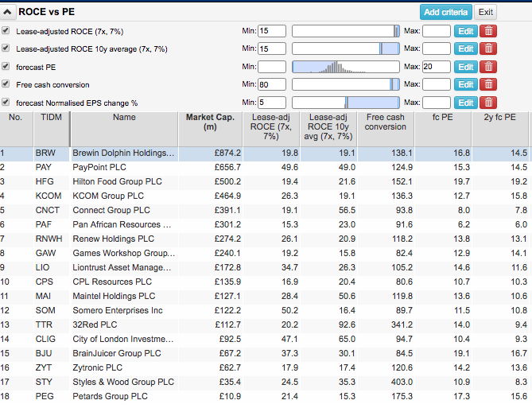The height and width of the screenshot is (408, 532).
Task: Delete Lease-adjusted ROCE 10y average trash icon
Action: point(488,49)
